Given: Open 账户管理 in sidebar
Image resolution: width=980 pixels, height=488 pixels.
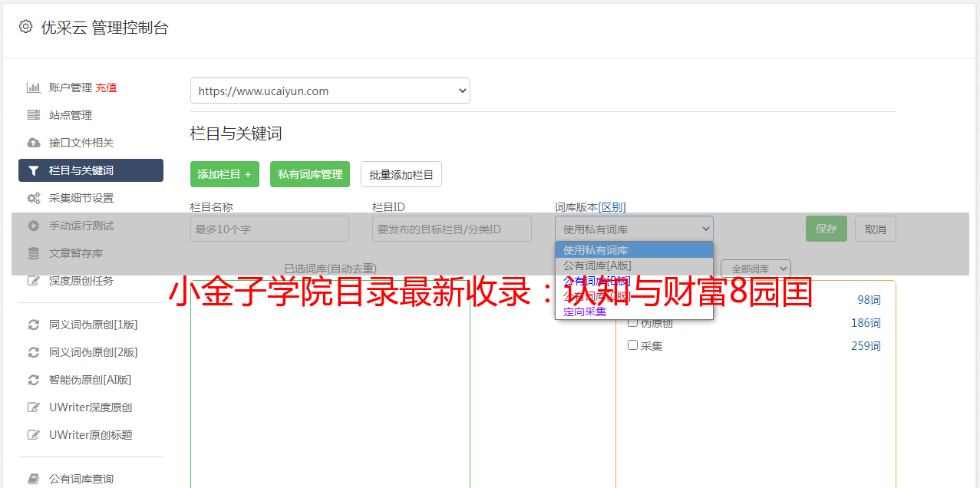Looking at the screenshot, I should pyautogui.click(x=71, y=87).
